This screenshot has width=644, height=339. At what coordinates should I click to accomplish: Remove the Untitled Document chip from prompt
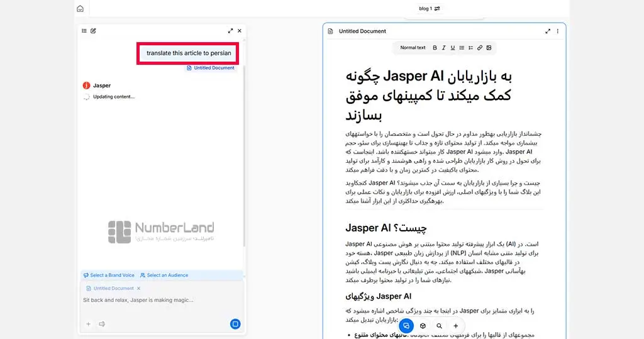139,289
